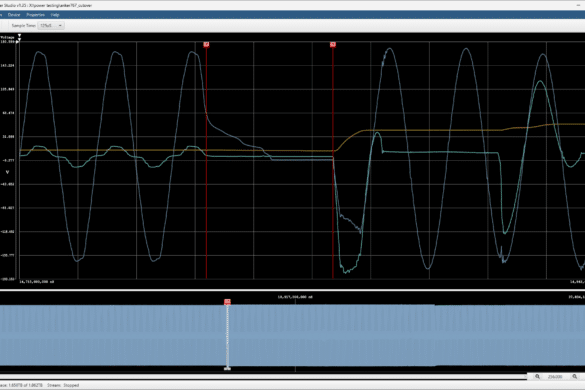The width and height of the screenshot is (585, 390).
Task: Open the Properties menu
Action: tap(35, 15)
